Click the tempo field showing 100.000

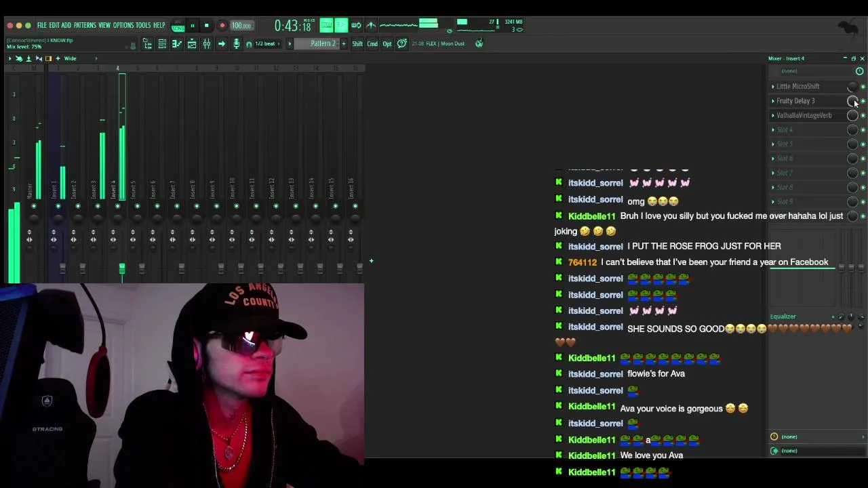pos(241,26)
